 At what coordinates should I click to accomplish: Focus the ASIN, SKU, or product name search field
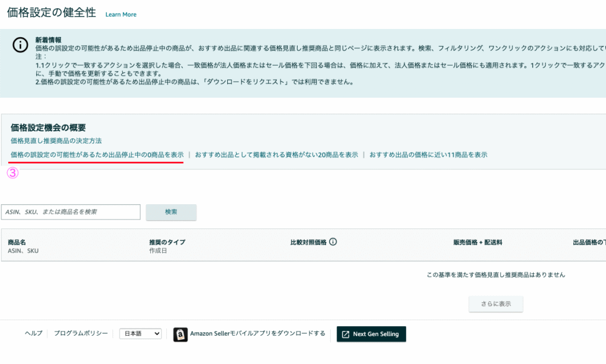(71, 212)
